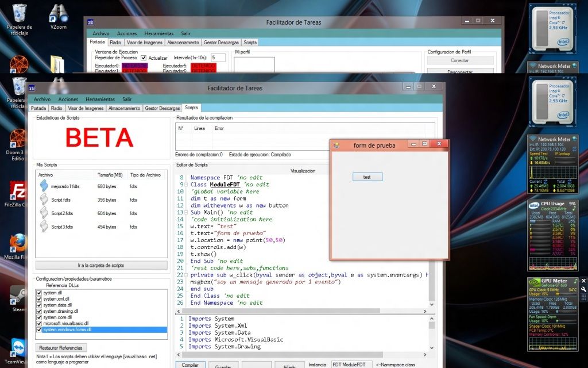The width and height of the screenshot is (588, 368).
Task: Open Archivo menu in the Scripts-tab window
Action: 42,99
